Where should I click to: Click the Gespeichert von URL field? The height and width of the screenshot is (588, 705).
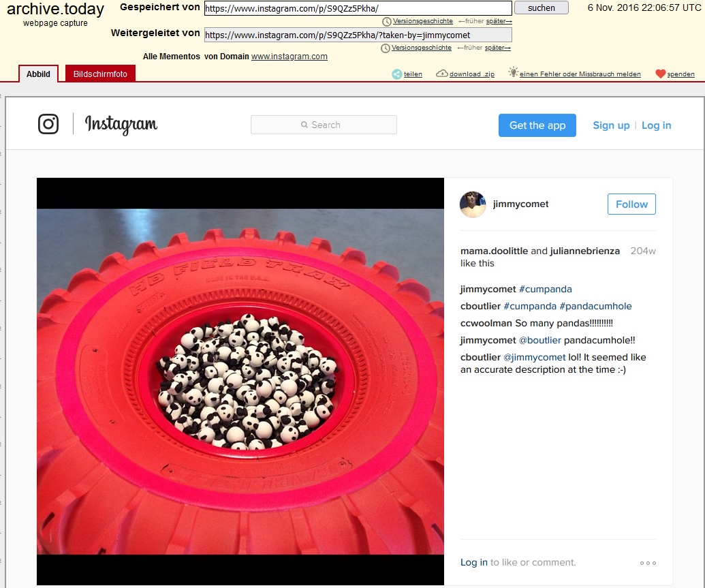[358, 8]
